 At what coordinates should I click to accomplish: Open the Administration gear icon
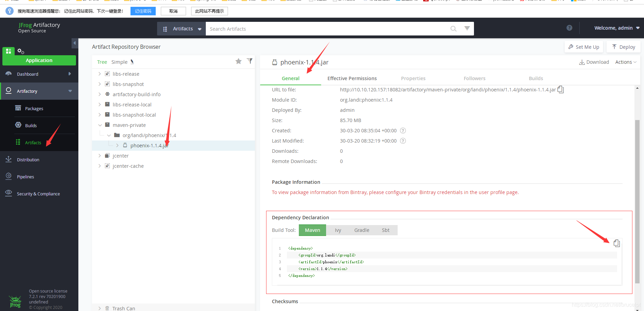click(x=21, y=51)
